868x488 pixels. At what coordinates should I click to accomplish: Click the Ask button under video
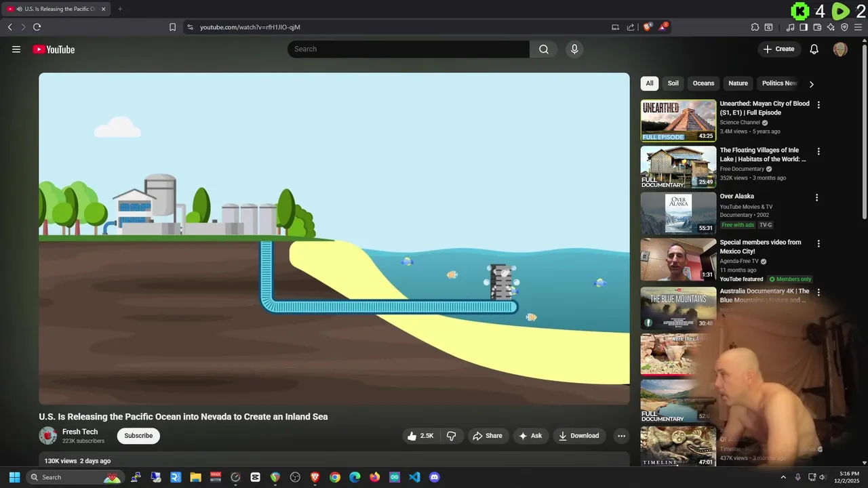pos(530,436)
